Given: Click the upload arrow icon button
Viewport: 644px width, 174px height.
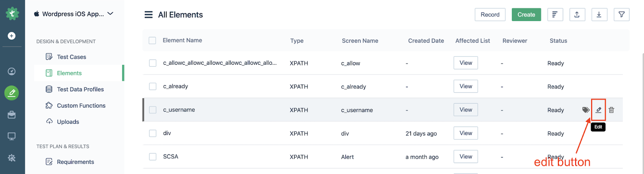Looking at the screenshot, I should coord(577,14).
